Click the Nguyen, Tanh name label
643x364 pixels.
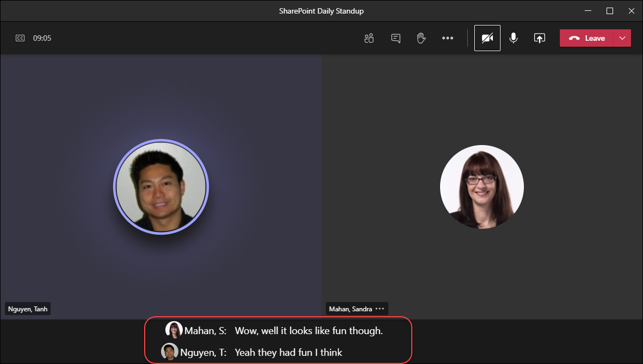click(x=27, y=308)
